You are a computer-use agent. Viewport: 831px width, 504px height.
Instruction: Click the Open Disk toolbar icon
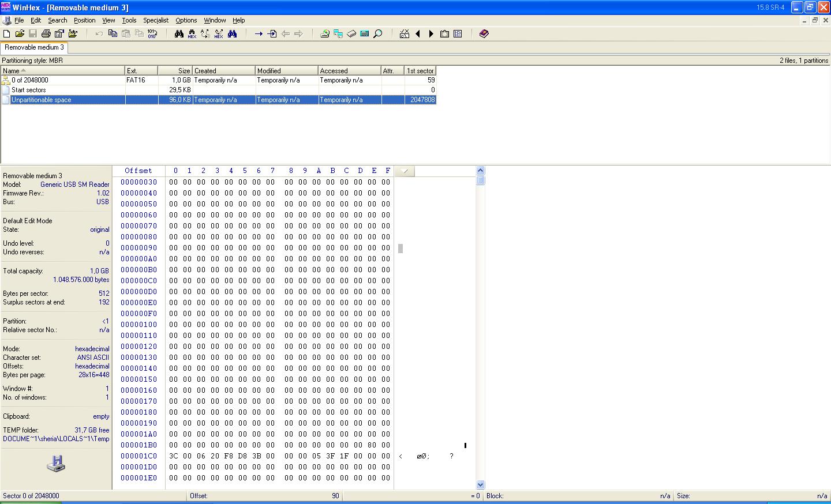click(x=325, y=34)
